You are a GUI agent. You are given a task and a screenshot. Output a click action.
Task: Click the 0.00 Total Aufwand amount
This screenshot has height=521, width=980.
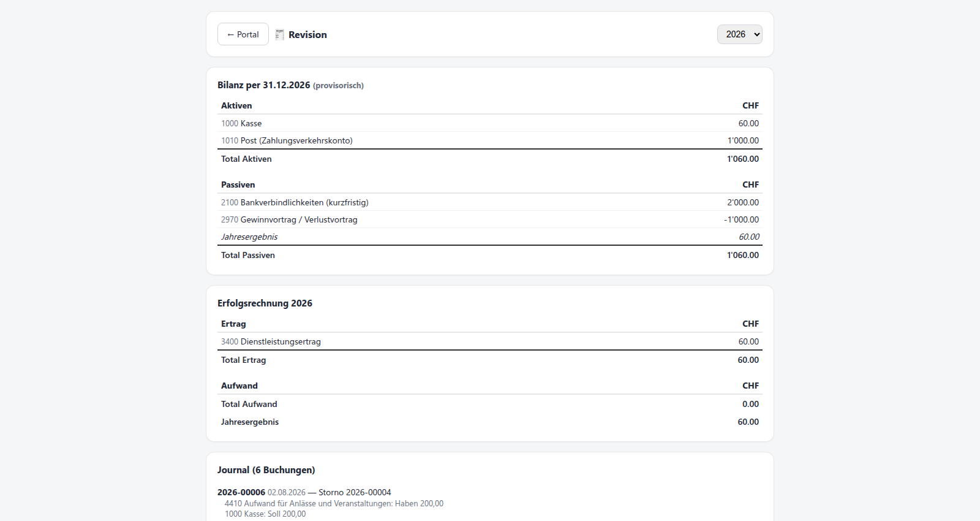750,404
